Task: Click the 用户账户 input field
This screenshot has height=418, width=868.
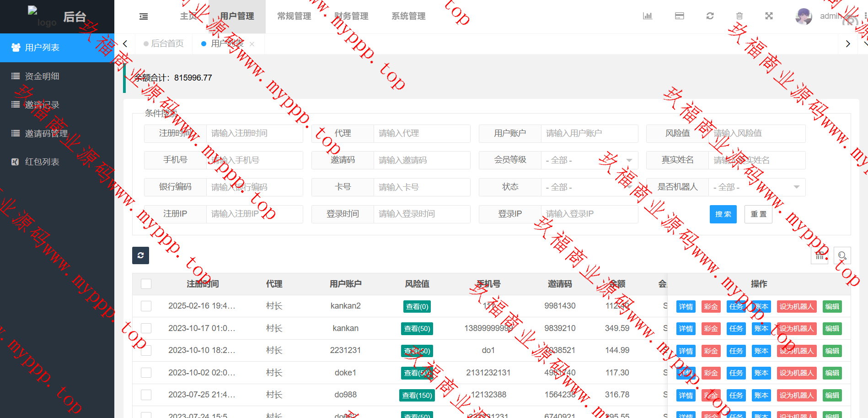Action: 589,133
